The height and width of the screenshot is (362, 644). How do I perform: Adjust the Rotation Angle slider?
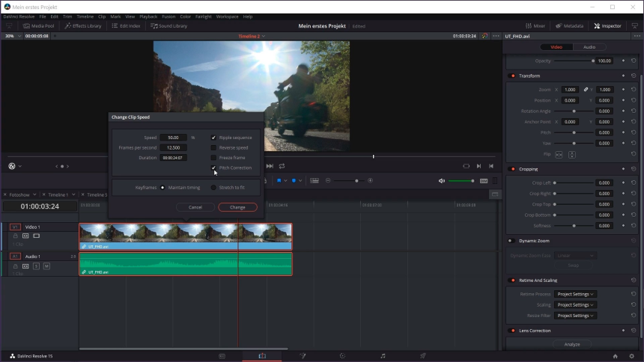pyautogui.click(x=574, y=111)
